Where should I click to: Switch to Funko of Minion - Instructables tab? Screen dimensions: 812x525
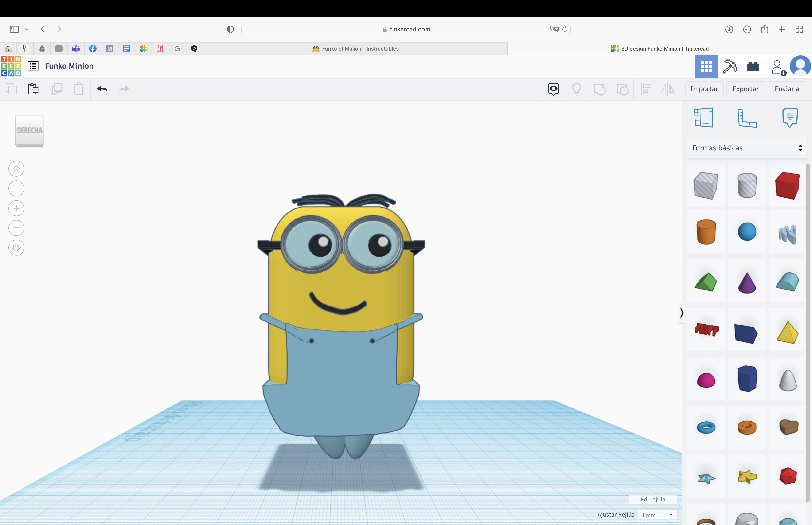355,49
